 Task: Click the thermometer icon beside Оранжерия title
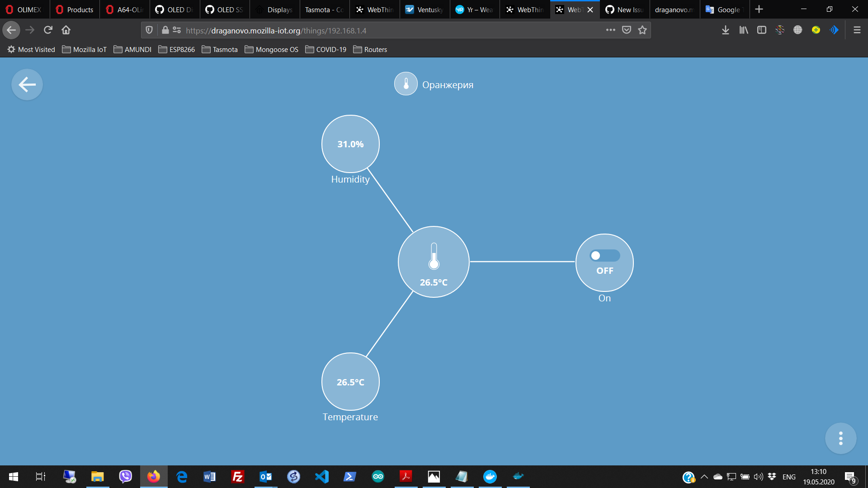click(406, 84)
